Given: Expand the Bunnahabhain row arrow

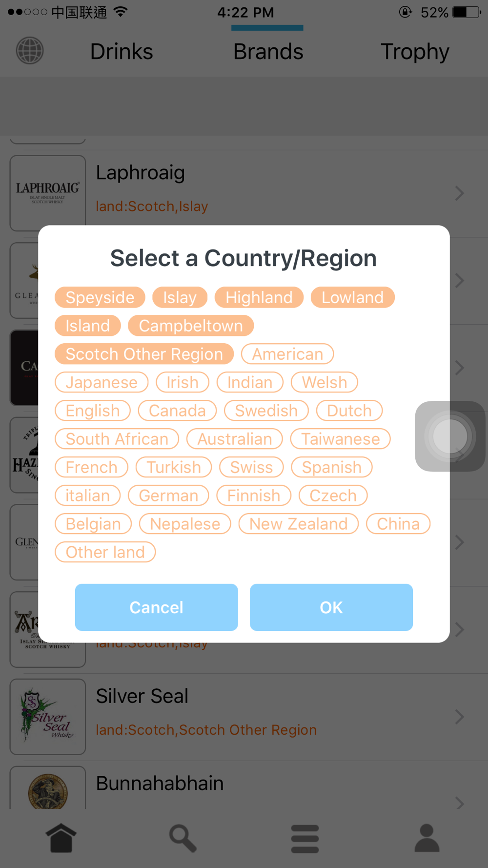Looking at the screenshot, I should (459, 803).
